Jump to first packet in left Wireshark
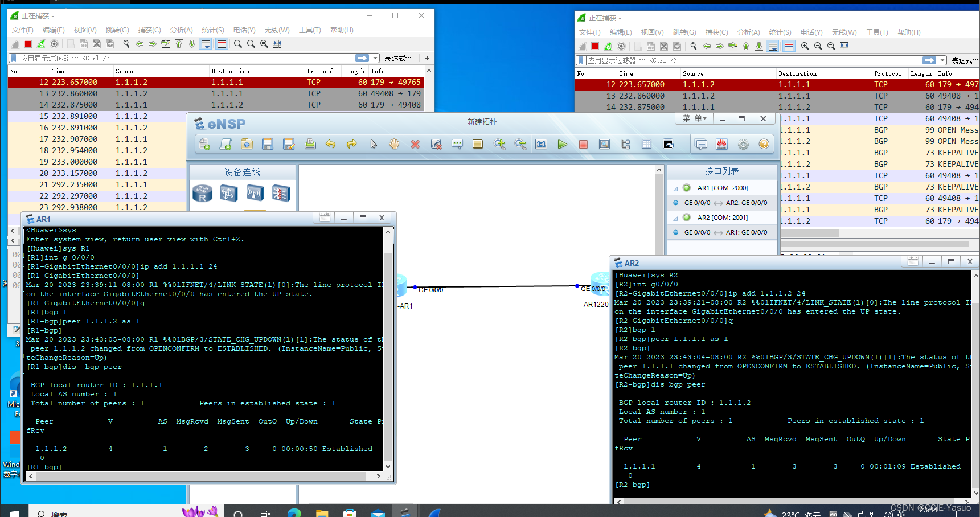 pos(179,44)
